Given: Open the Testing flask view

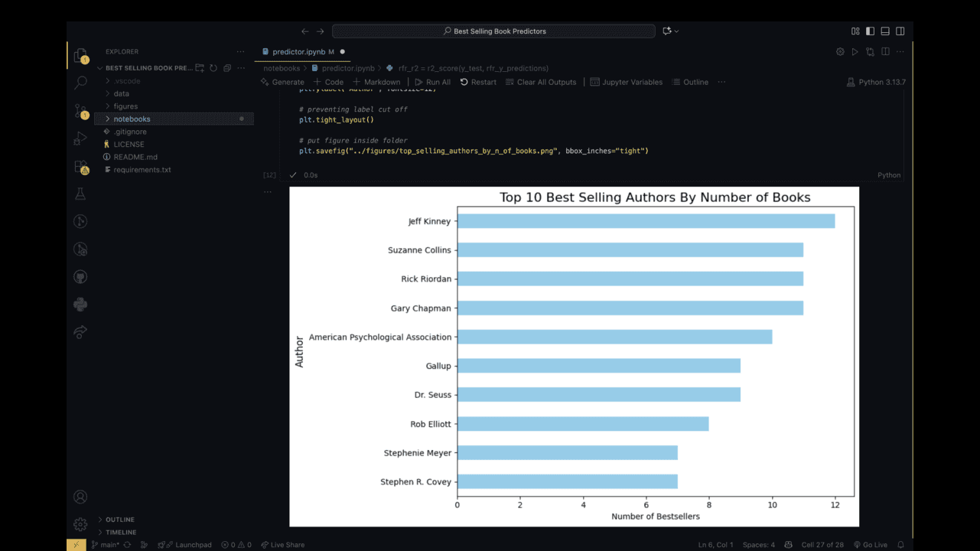Looking at the screenshot, I should [80, 194].
